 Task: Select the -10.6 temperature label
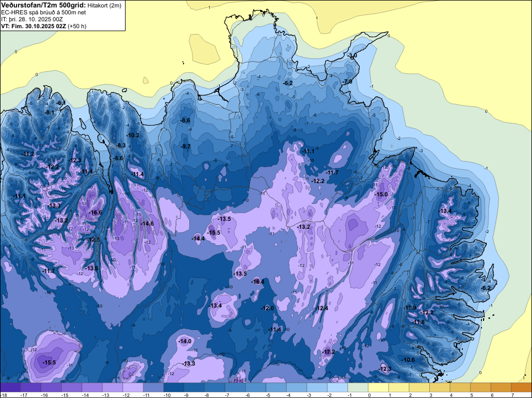point(408,360)
